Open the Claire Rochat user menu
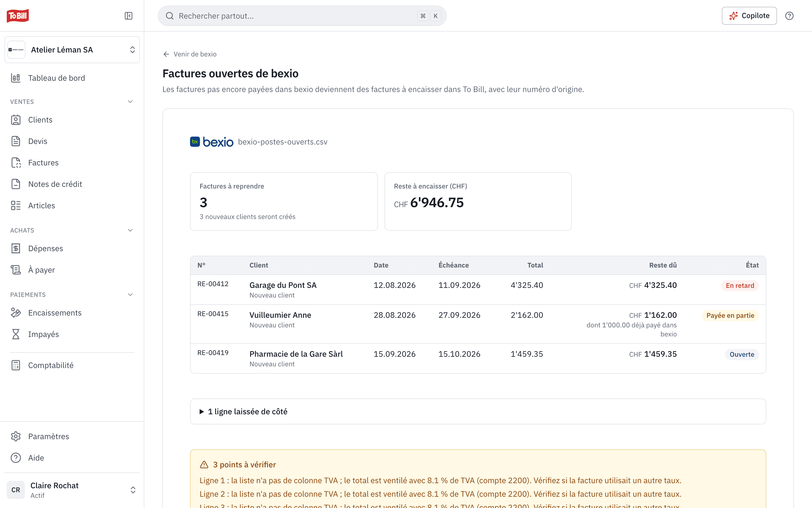 coord(72,490)
